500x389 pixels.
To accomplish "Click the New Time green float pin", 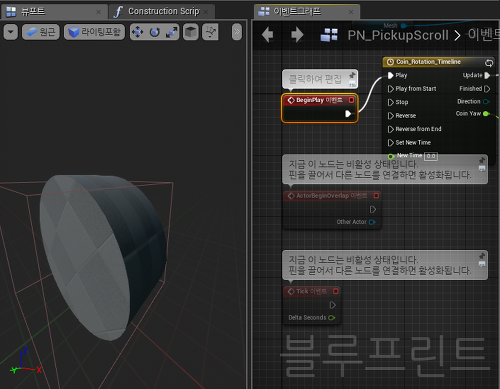I will click(x=391, y=156).
